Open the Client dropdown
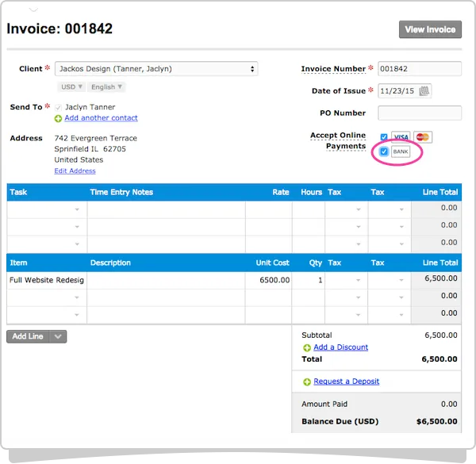Screen dimensions: 476x464 (x=156, y=69)
